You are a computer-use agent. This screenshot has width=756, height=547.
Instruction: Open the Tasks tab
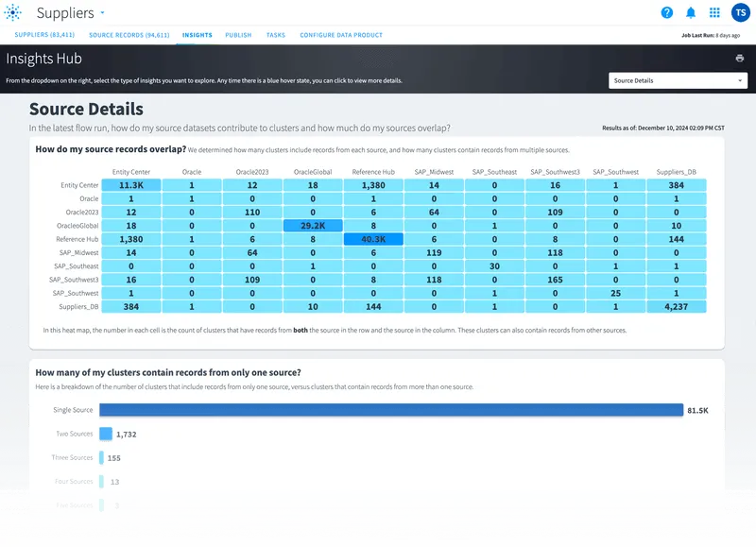(x=276, y=35)
